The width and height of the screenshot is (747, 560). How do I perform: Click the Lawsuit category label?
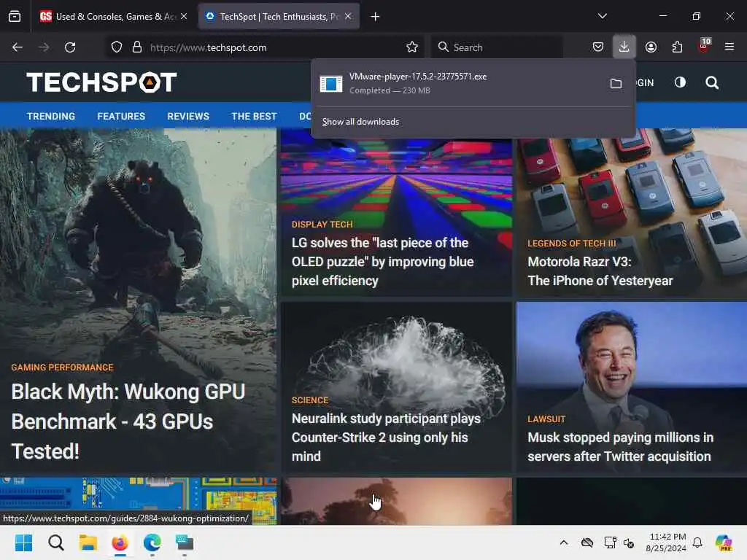pos(546,419)
